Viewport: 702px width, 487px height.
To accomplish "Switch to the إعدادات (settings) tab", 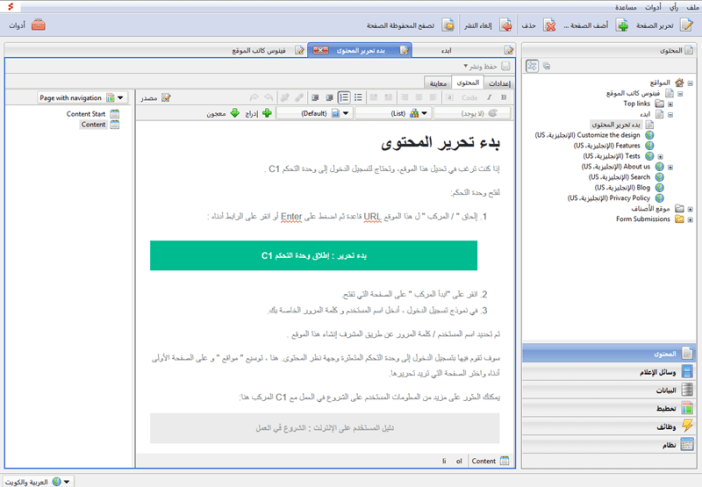I will 499,83.
